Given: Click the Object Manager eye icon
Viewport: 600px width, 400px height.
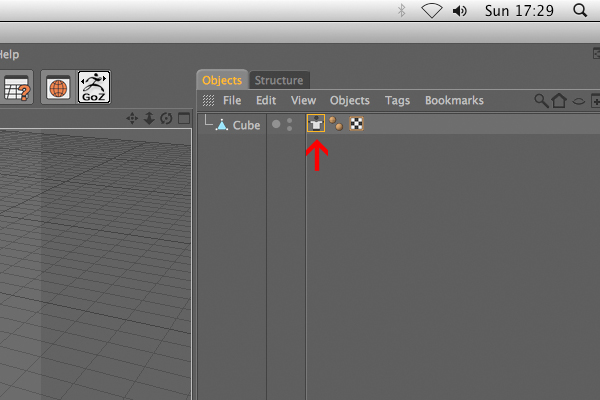Looking at the screenshot, I should pos(578,101).
